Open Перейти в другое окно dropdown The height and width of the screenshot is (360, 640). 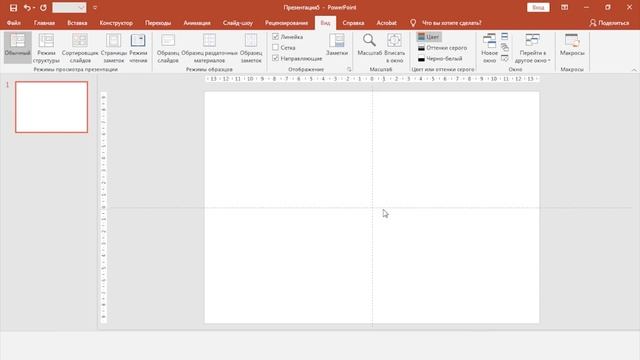532,48
